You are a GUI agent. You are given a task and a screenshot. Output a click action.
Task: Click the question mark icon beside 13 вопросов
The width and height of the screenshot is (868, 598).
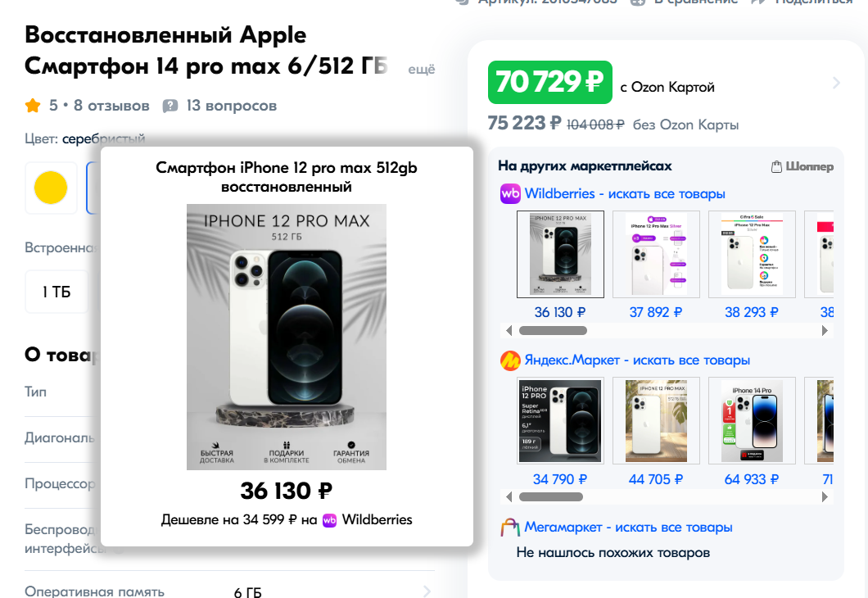pos(170,106)
